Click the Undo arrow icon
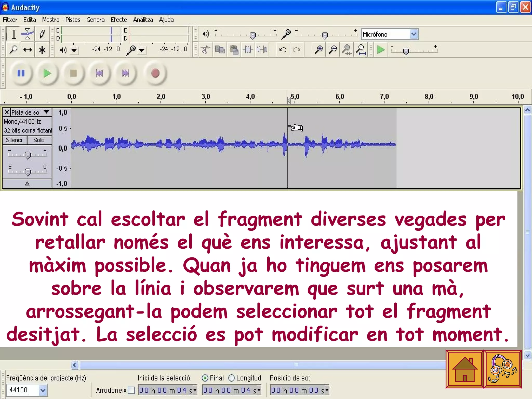Screen dimensions: 532x399 point(283,49)
